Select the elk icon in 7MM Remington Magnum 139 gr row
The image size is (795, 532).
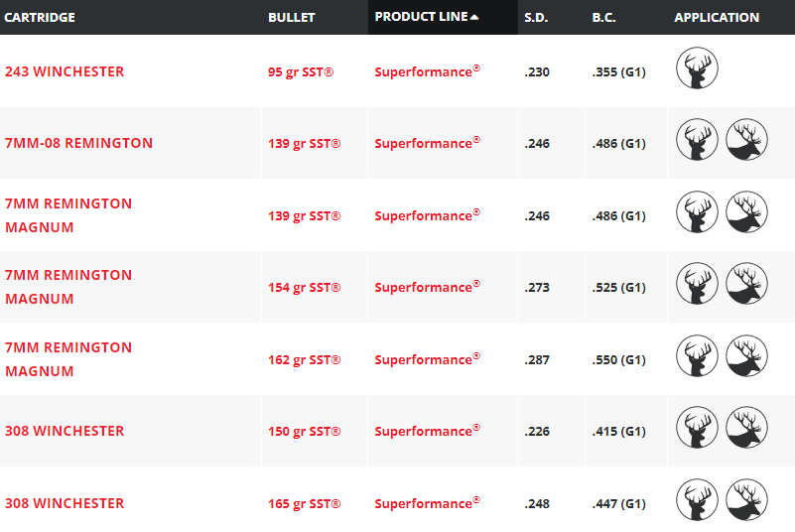pos(746,211)
